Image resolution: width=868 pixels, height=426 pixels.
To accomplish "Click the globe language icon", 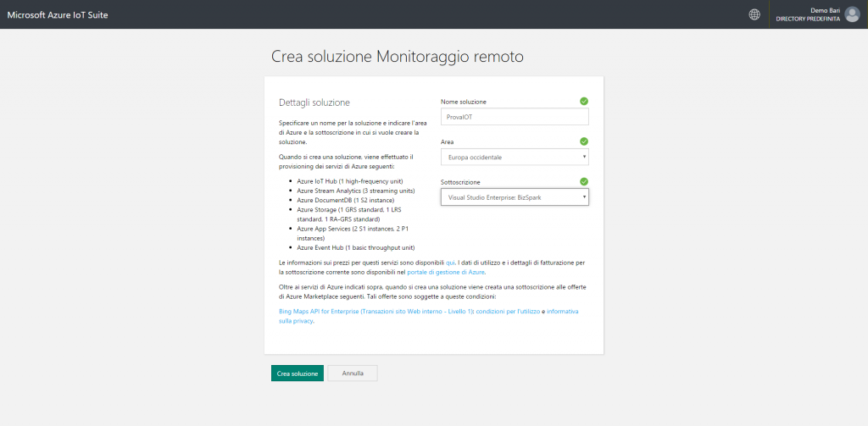I will point(754,14).
